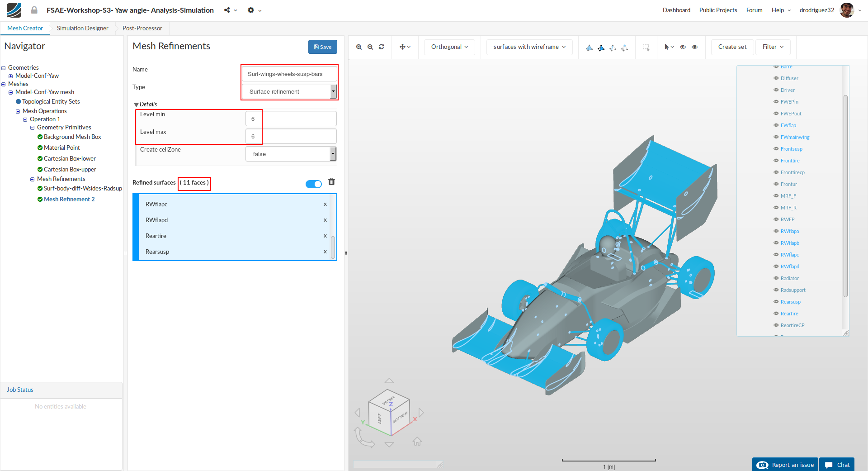Toggle visibility of Frontsusp entity
Image resolution: width=868 pixels, height=471 pixels.
776,149
